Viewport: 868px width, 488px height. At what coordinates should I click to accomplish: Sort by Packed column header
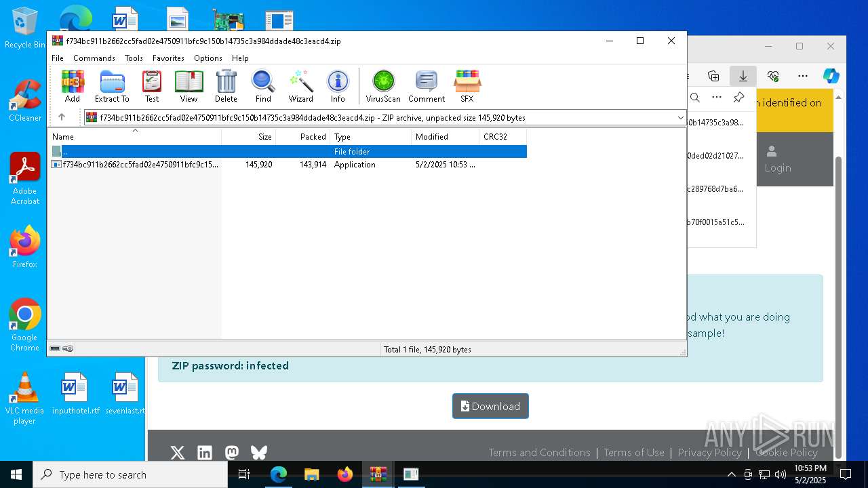click(x=303, y=136)
